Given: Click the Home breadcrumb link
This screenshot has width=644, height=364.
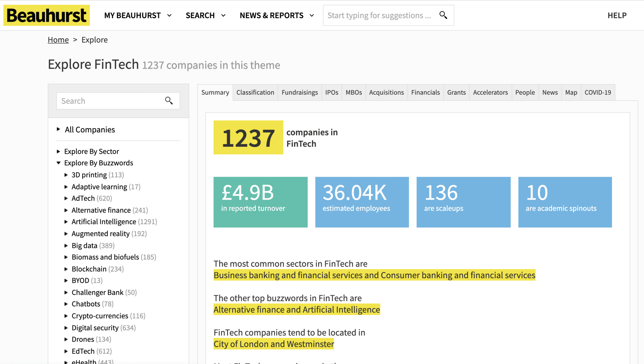Looking at the screenshot, I should [x=58, y=40].
